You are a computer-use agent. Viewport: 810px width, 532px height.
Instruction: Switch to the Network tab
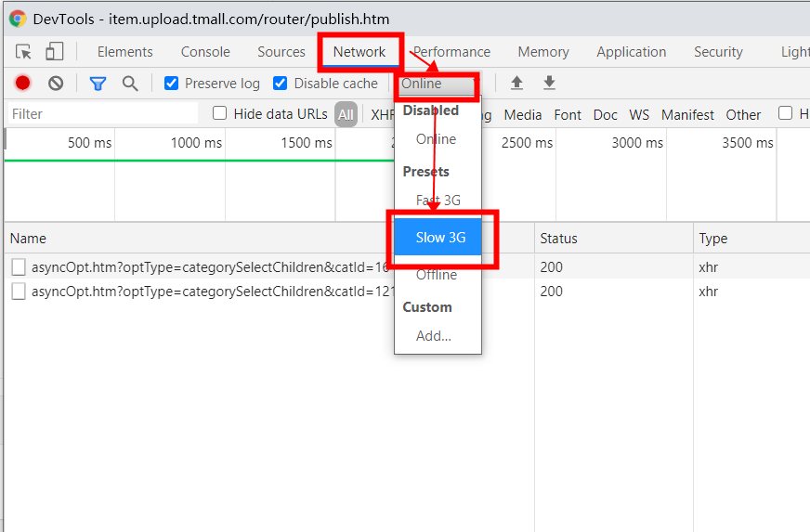359,52
